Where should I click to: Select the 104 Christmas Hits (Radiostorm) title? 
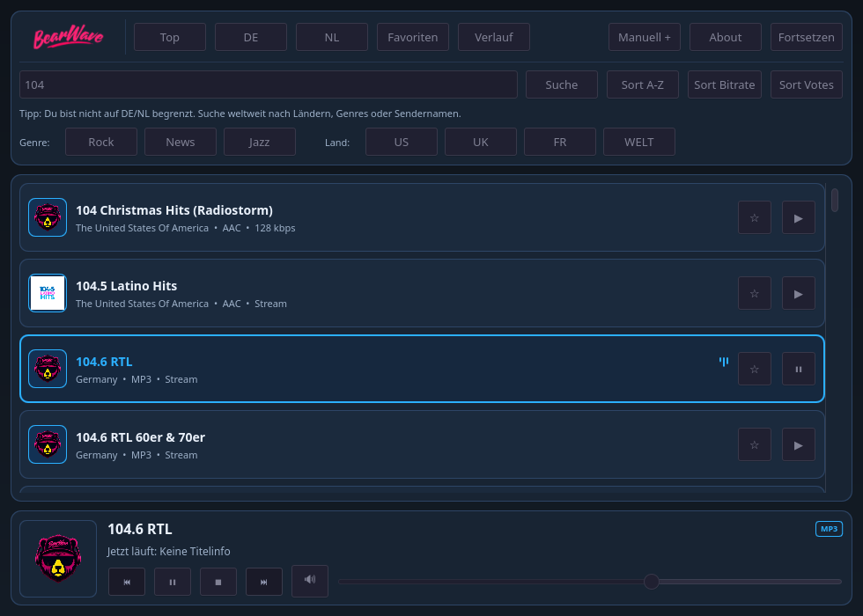pos(174,210)
